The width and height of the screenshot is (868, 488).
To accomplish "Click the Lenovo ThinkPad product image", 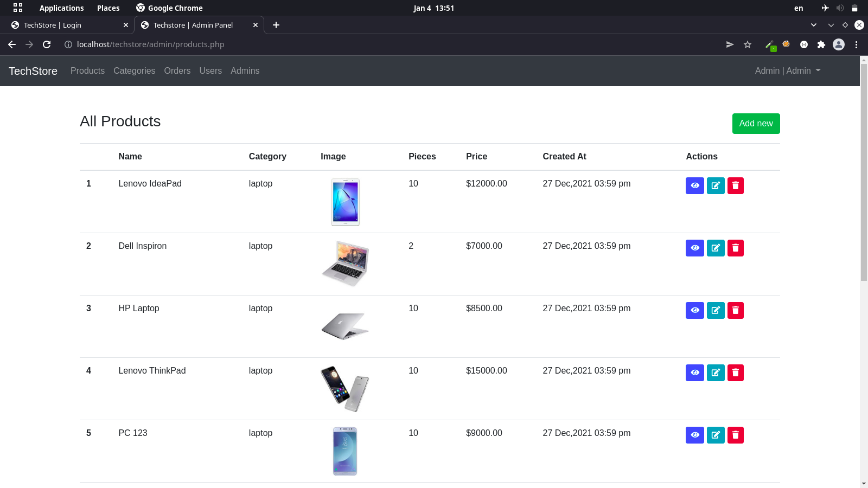I will (x=345, y=389).
